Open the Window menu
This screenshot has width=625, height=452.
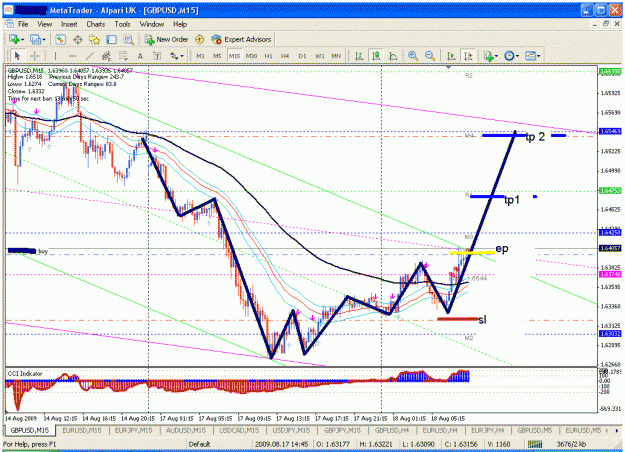click(152, 24)
